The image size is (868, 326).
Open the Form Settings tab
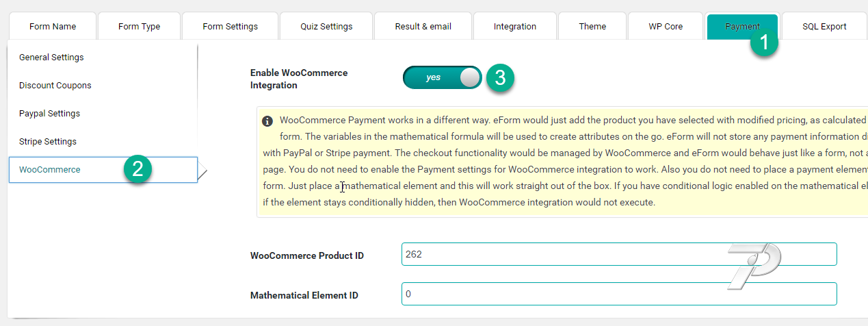pos(231,27)
